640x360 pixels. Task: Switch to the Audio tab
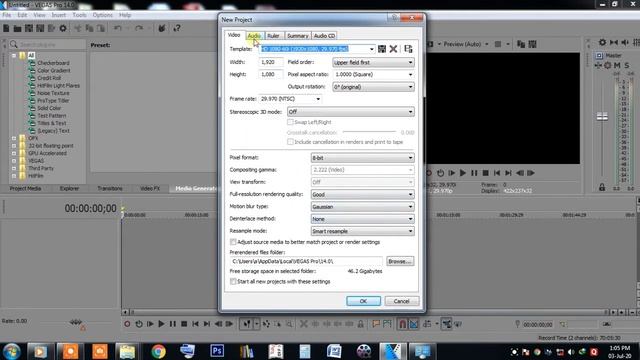[254, 36]
